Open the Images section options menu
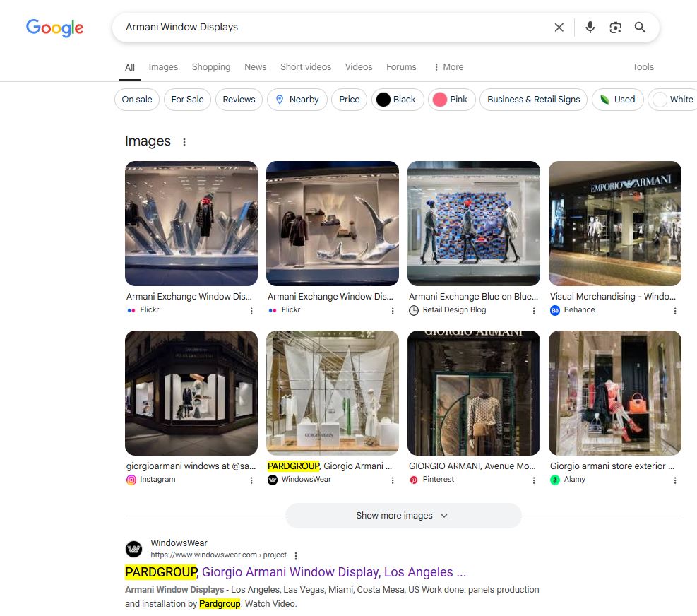This screenshot has height=616, width=697. (184, 142)
